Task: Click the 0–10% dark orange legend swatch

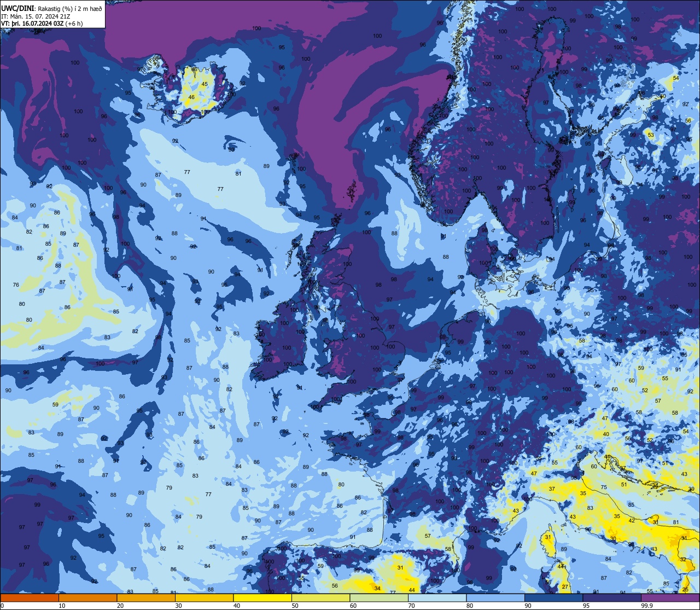Action: click(30, 598)
